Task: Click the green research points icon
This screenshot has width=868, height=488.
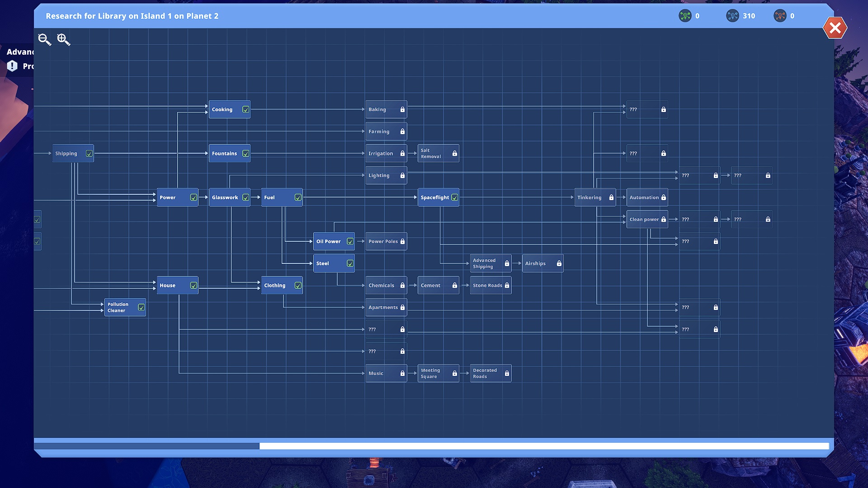Action: coord(685,16)
